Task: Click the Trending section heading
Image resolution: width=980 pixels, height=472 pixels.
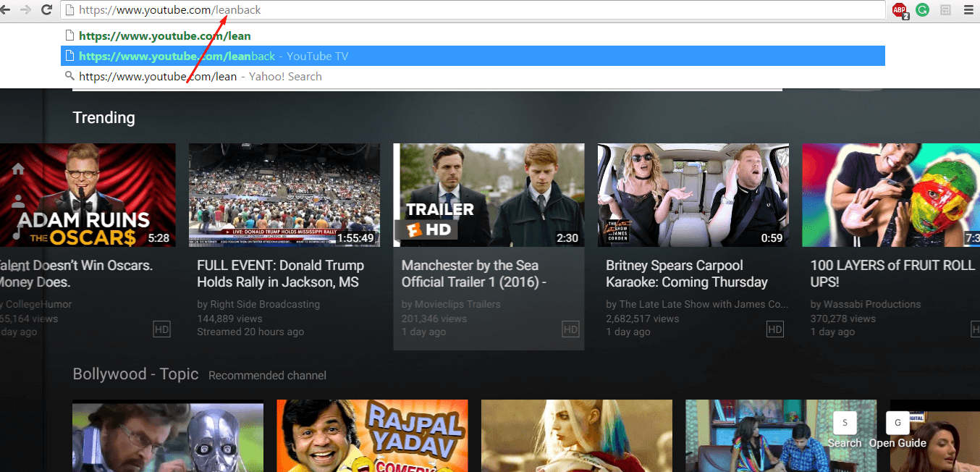Action: (104, 117)
